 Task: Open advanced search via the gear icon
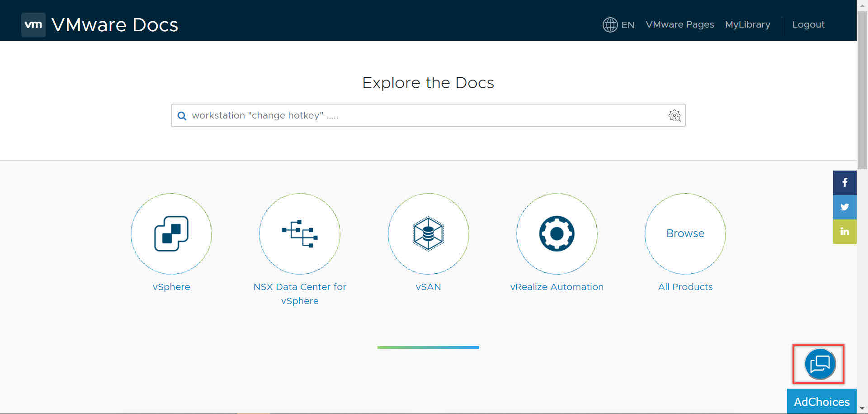(x=675, y=116)
